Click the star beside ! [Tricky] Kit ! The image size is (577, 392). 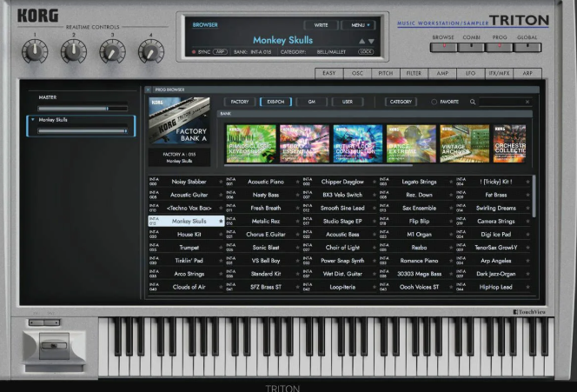[x=527, y=182]
